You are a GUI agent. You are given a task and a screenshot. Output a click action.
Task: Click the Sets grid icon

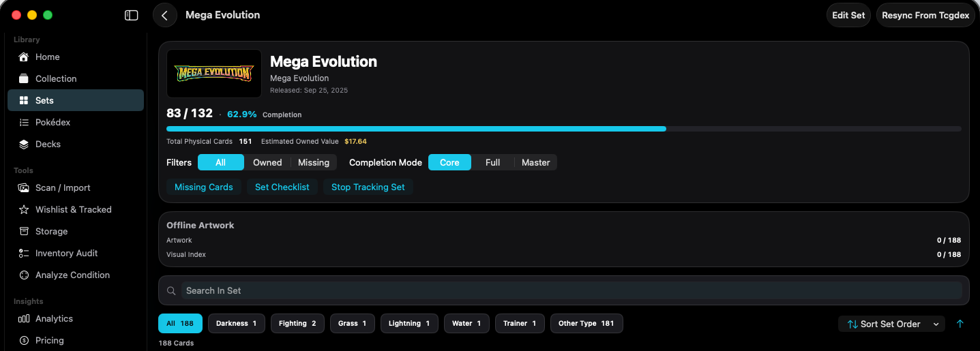coord(24,100)
